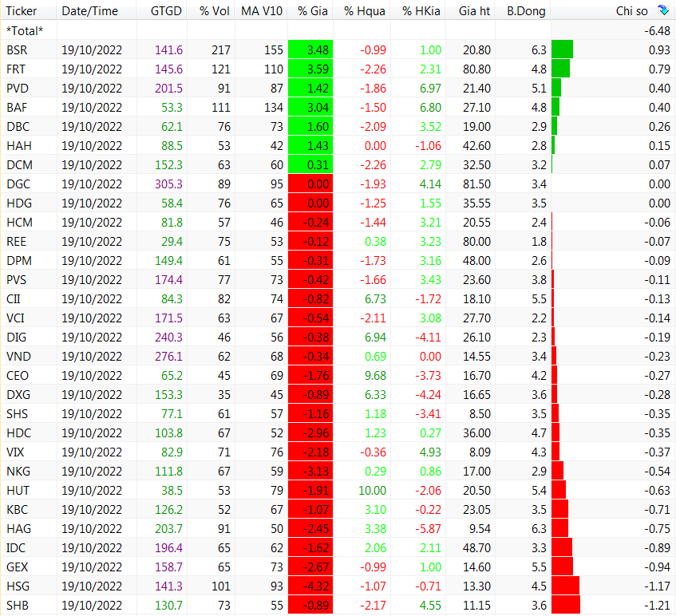Select ticker CEO

(x=18, y=376)
